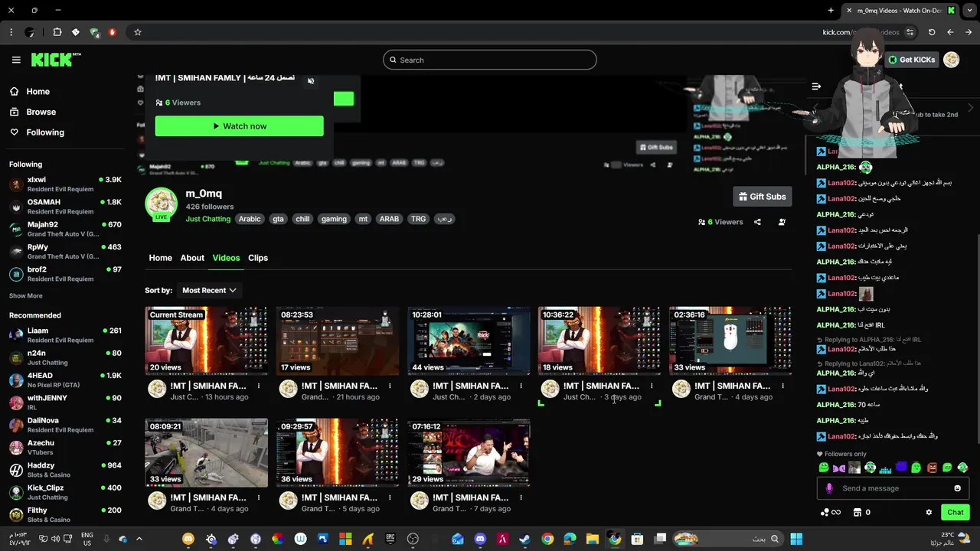Click the Gift Subs button beside the channel name
The height and width of the screenshot is (551, 980).
click(762, 197)
